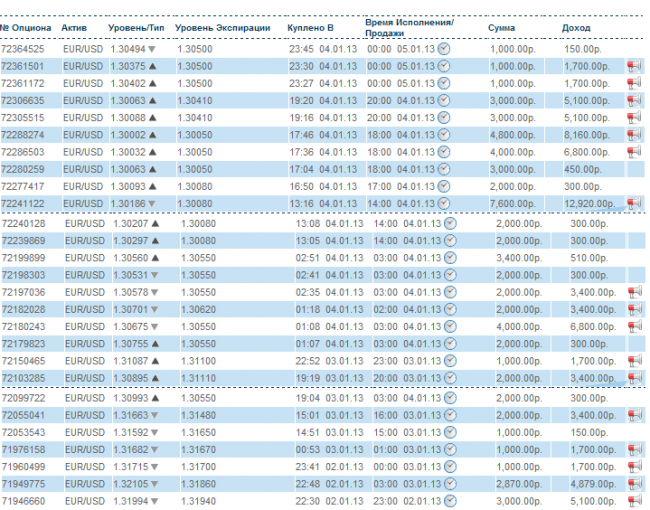Click the Уровень/Тип column header
650x510 pixels.
(x=135, y=27)
